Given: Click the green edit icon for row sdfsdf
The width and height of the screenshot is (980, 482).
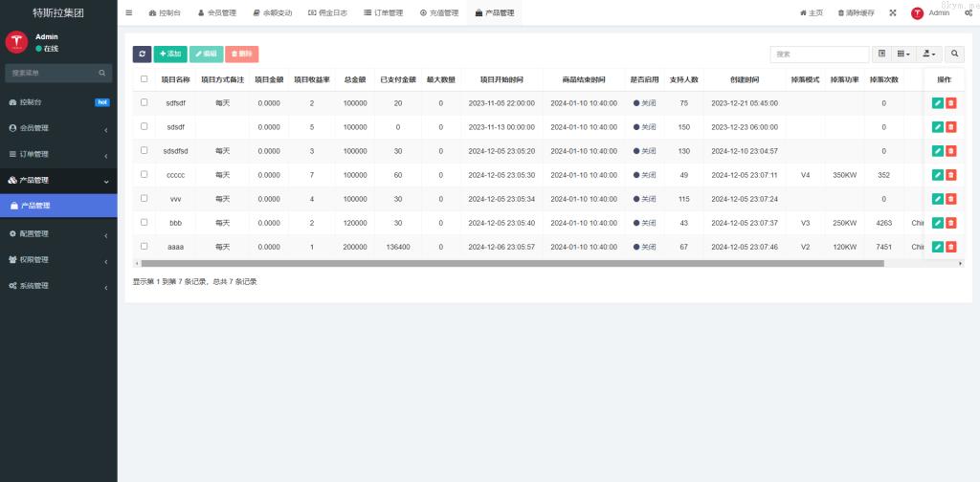Looking at the screenshot, I should coord(938,102).
